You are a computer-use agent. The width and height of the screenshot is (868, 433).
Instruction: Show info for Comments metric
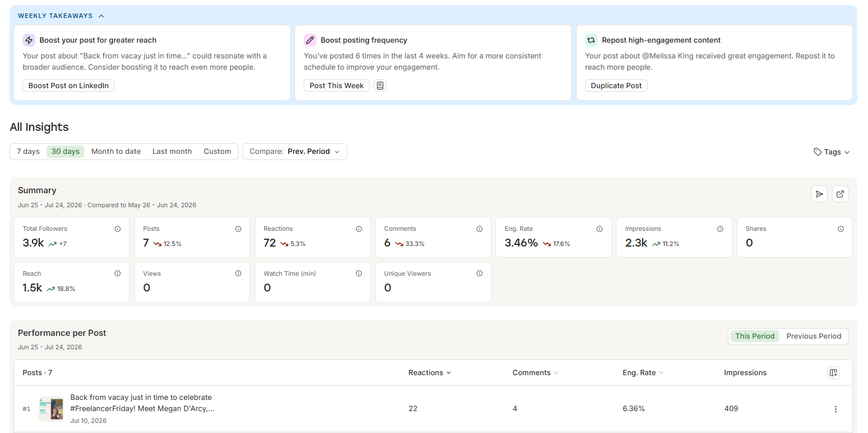[x=480, y=229]
